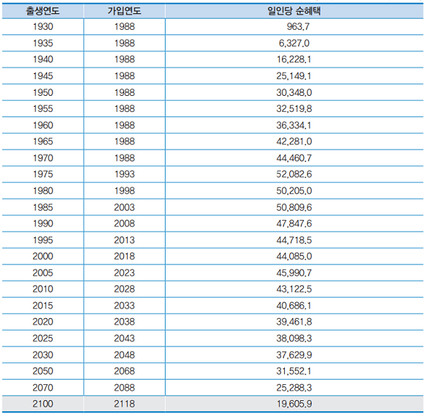Select net benefit value 47,847.6
425x414 pixels.
294,223
